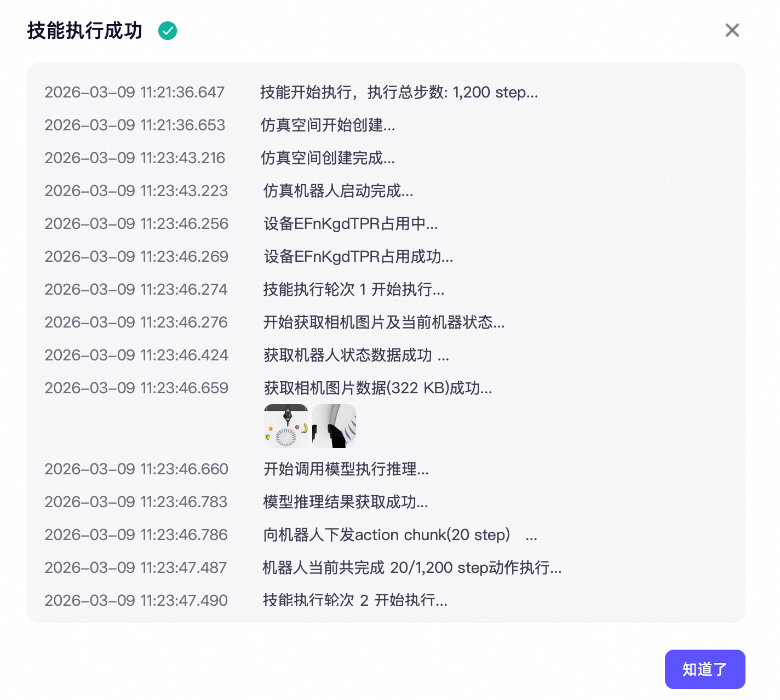Select log line 仿真空间创建完成
Image resolution: width=780 pixels, height=700 pixels.
328,158
